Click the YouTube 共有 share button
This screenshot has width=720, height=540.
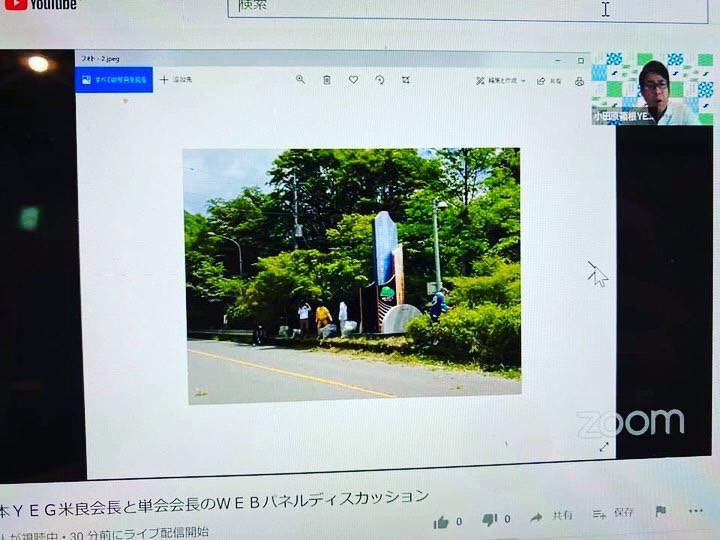pyautogui.click(x=551, y=516)
